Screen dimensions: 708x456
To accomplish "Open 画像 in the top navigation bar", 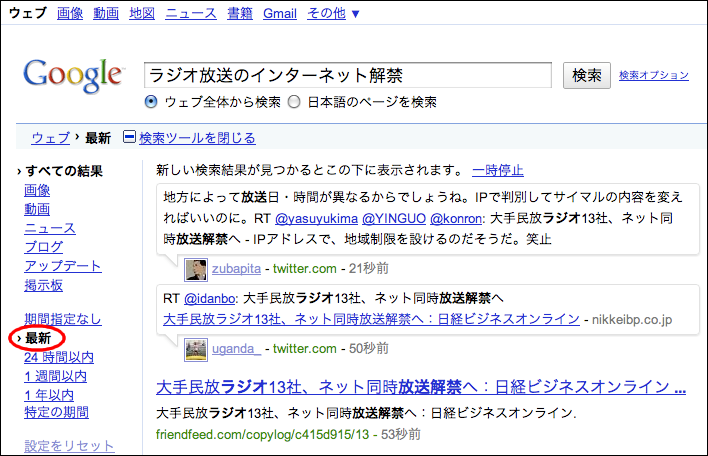I will pyautogui.click(x=70, y=14).
